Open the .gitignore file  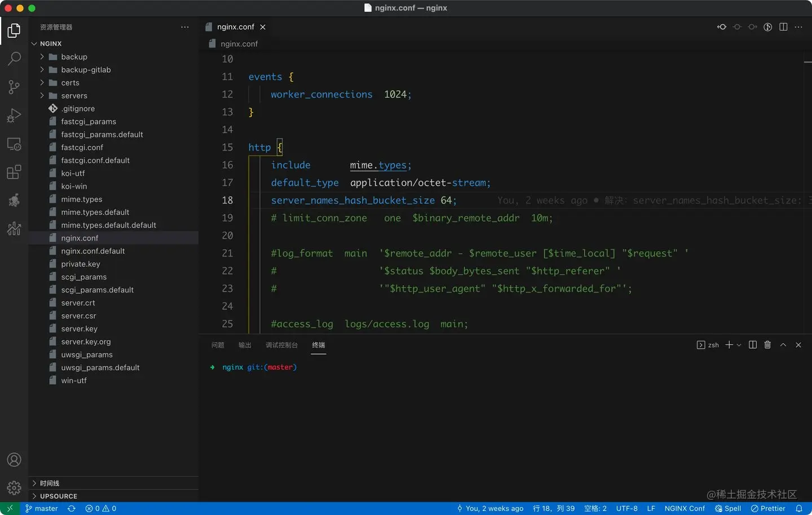point(113,109)
